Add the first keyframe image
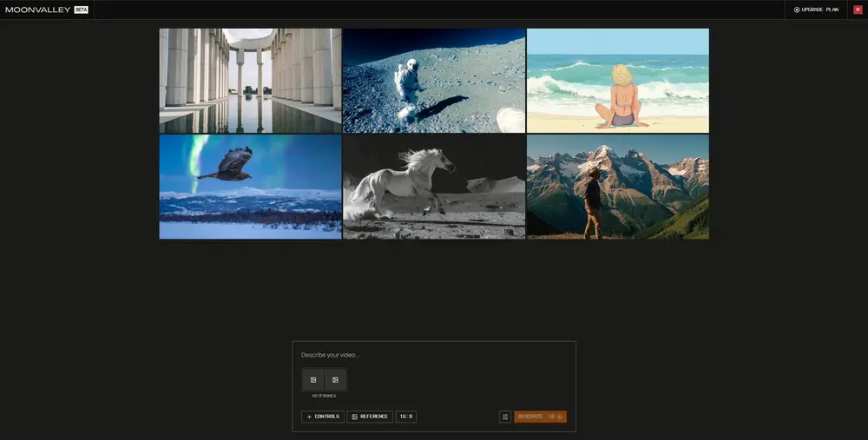The image size is (868, 440). coord(313,379)
